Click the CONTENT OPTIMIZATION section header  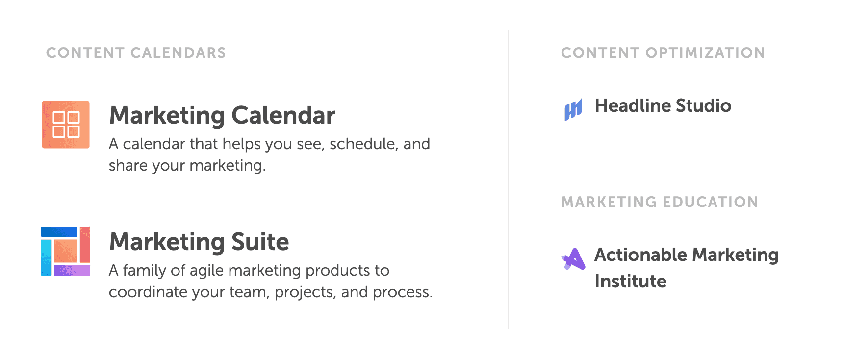[x=664, y=53]
